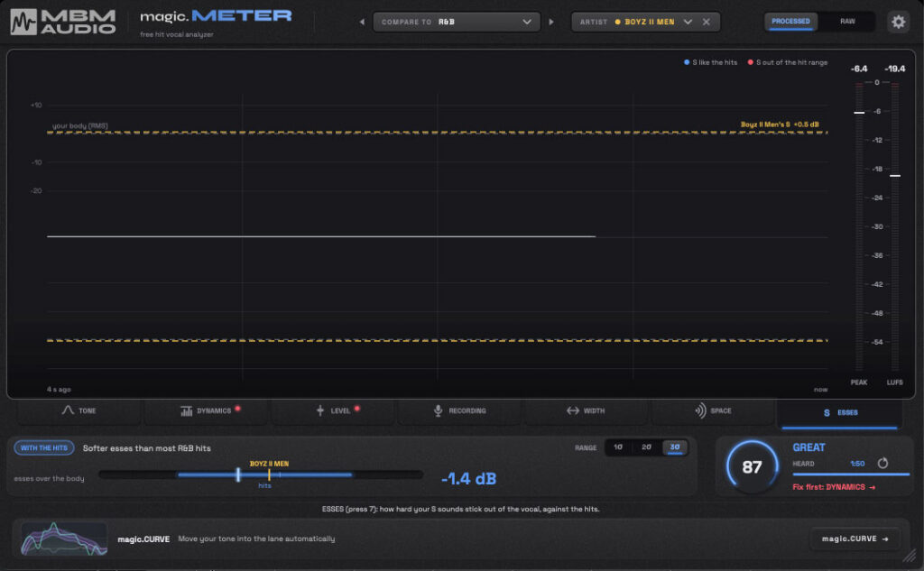This screenshot has width=924, height=571.
Task: Click the Level plus icon
Action: coord(320,410)
